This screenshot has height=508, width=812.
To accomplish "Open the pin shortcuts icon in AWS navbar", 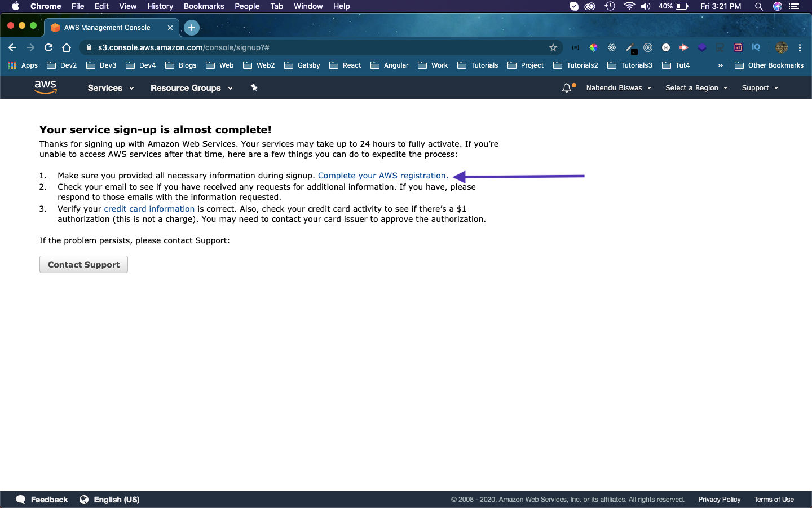I will pos(254,87).
